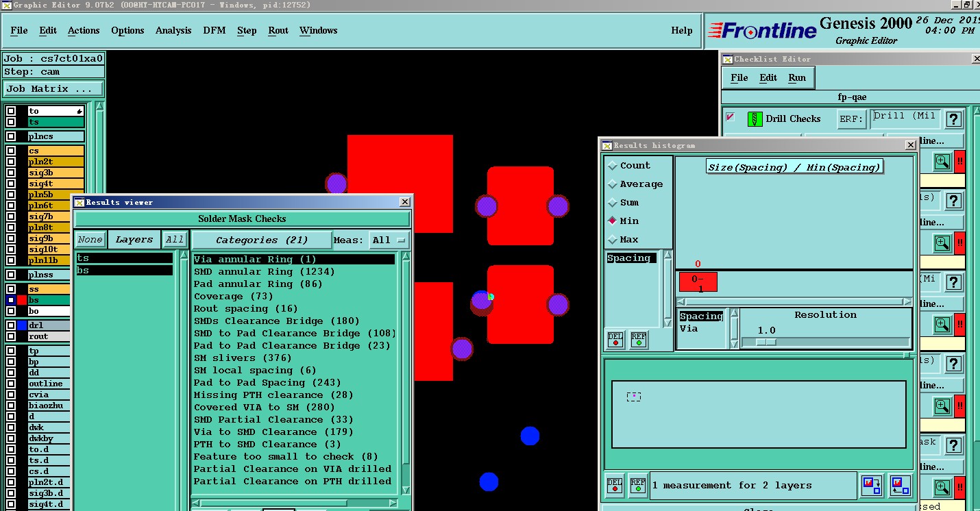Click upper REF icon under Spacing list
The image size is (980, 511).
point(638,339)
